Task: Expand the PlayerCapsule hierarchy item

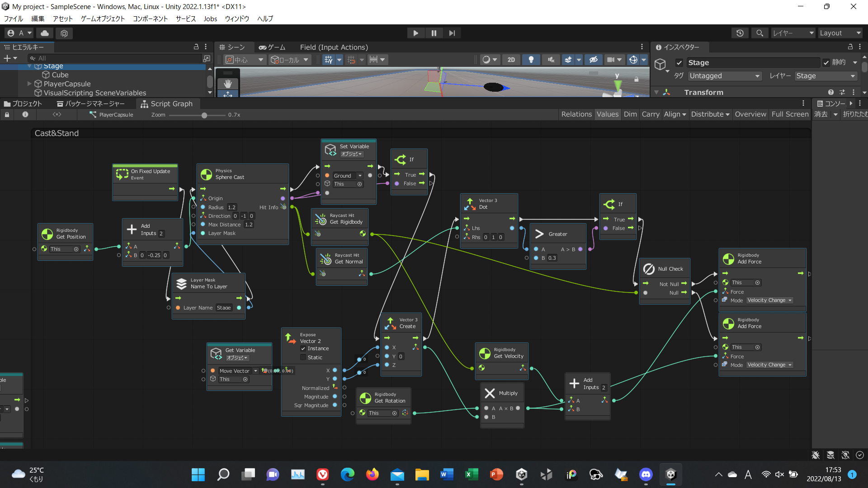Action: coord(29,84)
